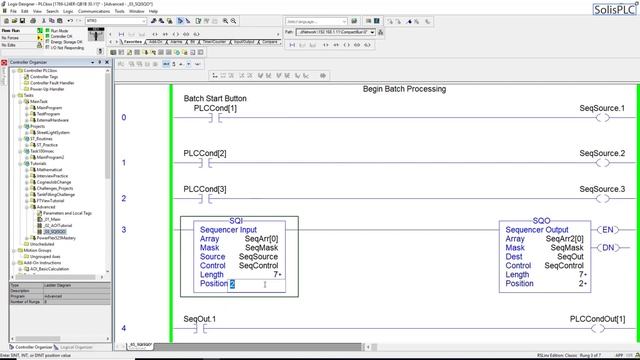Click the Undo arrow icon
Image resolution: width=640 pixels, height=360 pixels.
click(x=70, y=21)
